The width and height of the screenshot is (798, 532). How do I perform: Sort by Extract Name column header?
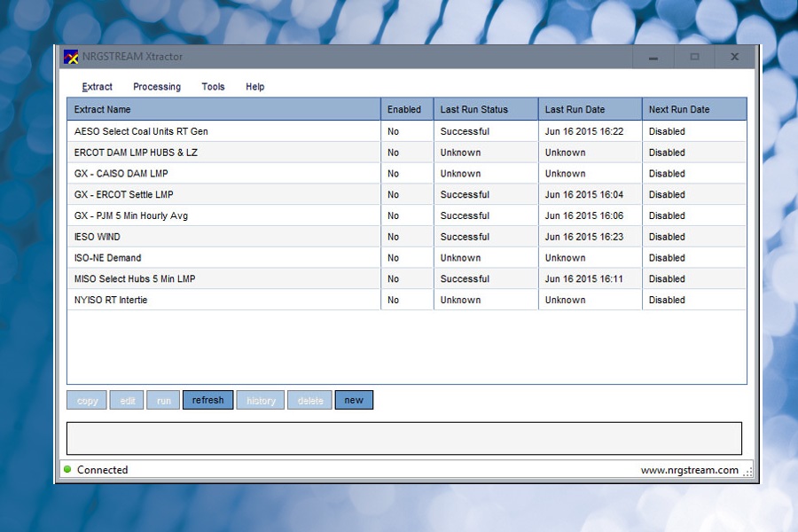(224, 109)
